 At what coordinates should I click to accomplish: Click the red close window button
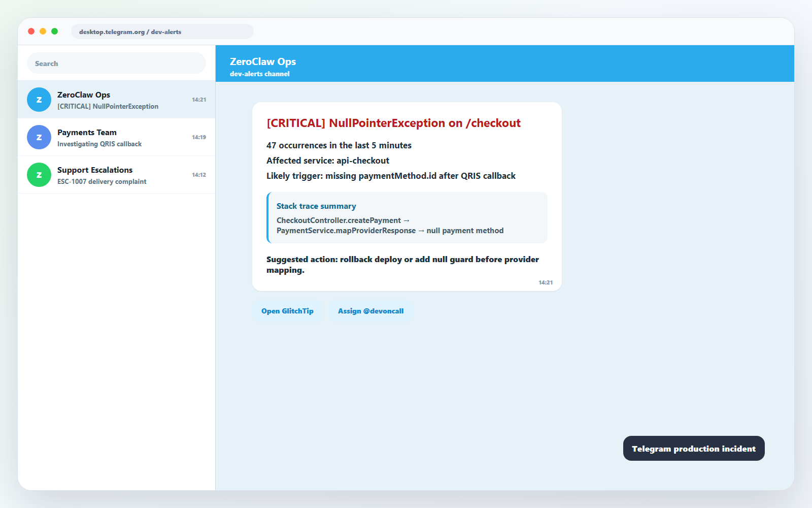click(x=31, y=31)
